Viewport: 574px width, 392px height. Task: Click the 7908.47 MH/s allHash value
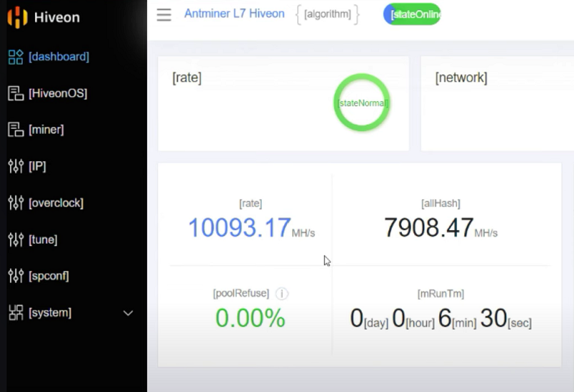[x=441, y=228]
